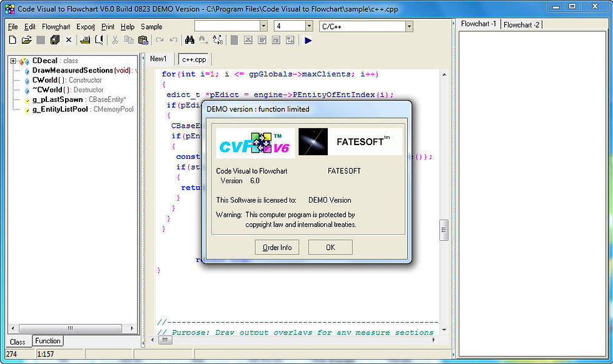Collapse the left panel via splitter arrow near New1 tab
Image resolution: width=613 pixels, height=364 pixels.
(x=143, y=58)
